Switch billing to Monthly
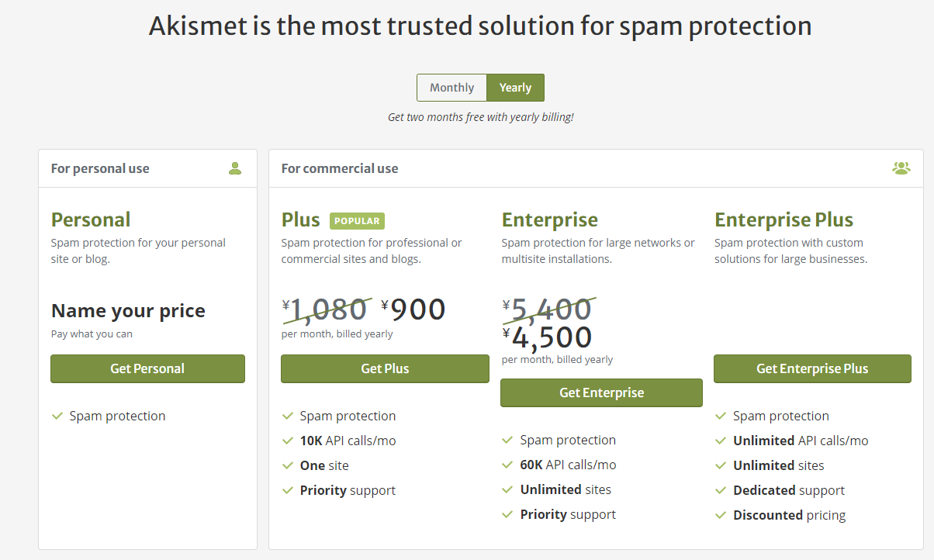934x560 pixels. [451, 88]
